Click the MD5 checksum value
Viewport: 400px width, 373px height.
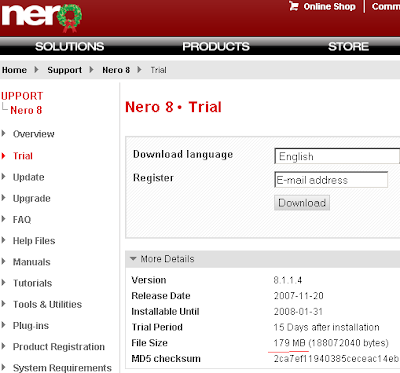point(336,359)
